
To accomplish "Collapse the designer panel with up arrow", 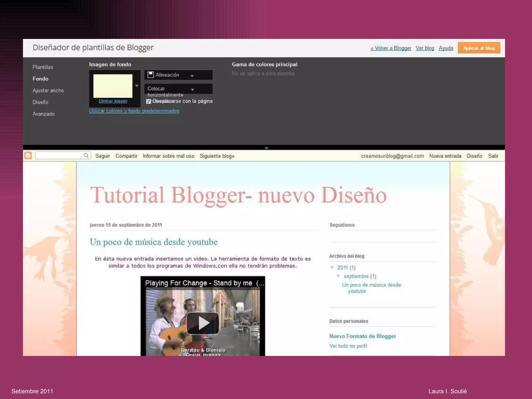I will click(x=266, y=148).
